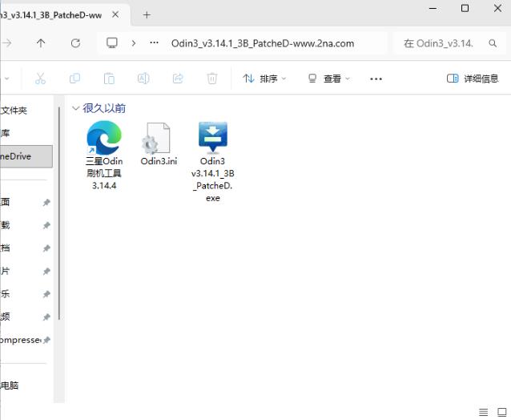Switch to large thumbnails view icon

pos(501,412)
